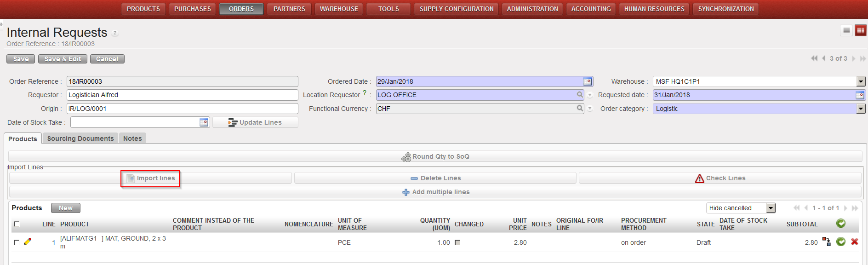Click green validate icon on product row
The height and width of the screenshot is (265, 868).
click(x=841, y=242)
